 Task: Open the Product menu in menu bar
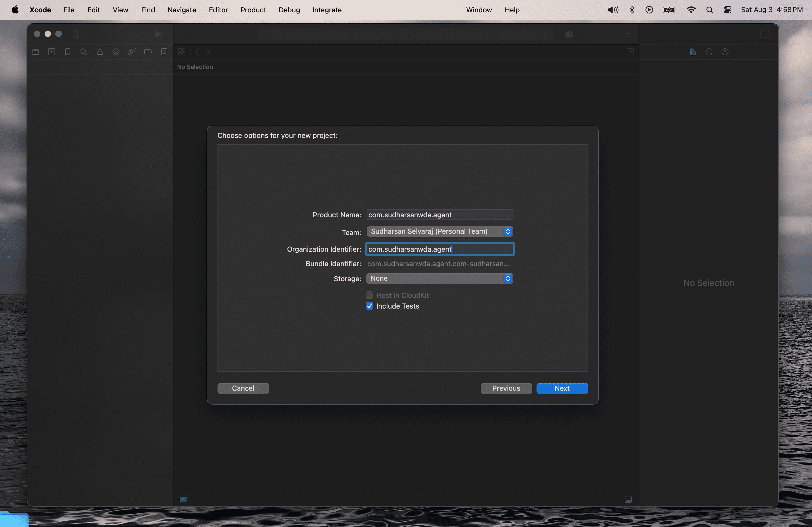253,10
